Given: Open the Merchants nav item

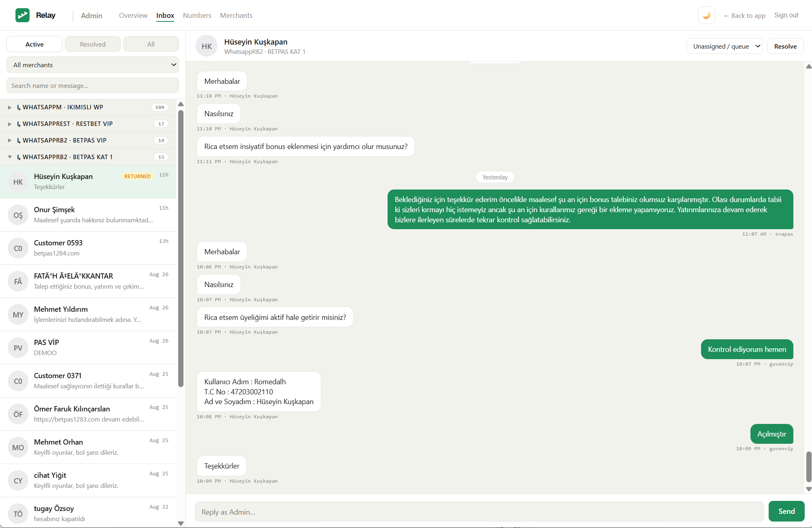Looking at the screenshot, I should [236, 15].
